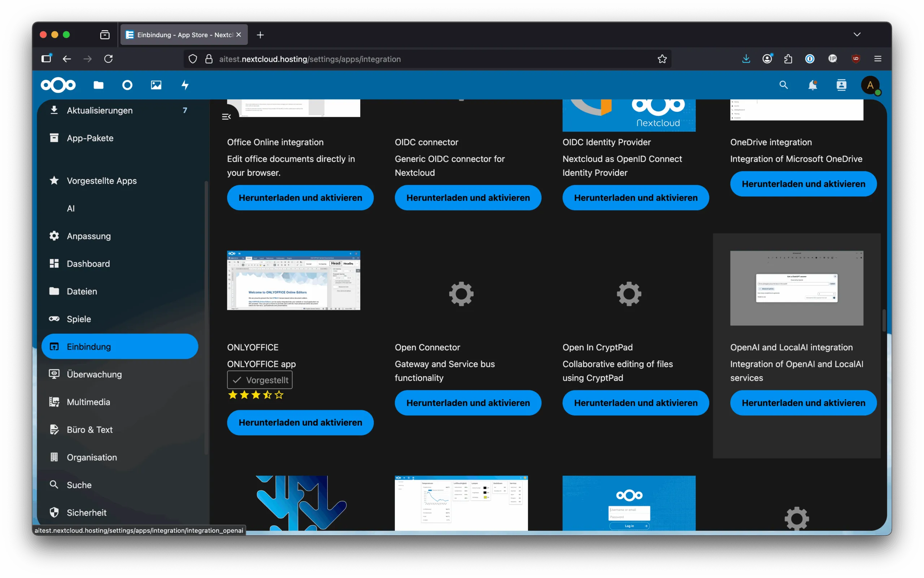
Task: Close the Einbindung App Store tab
Action: pos(239,35)
